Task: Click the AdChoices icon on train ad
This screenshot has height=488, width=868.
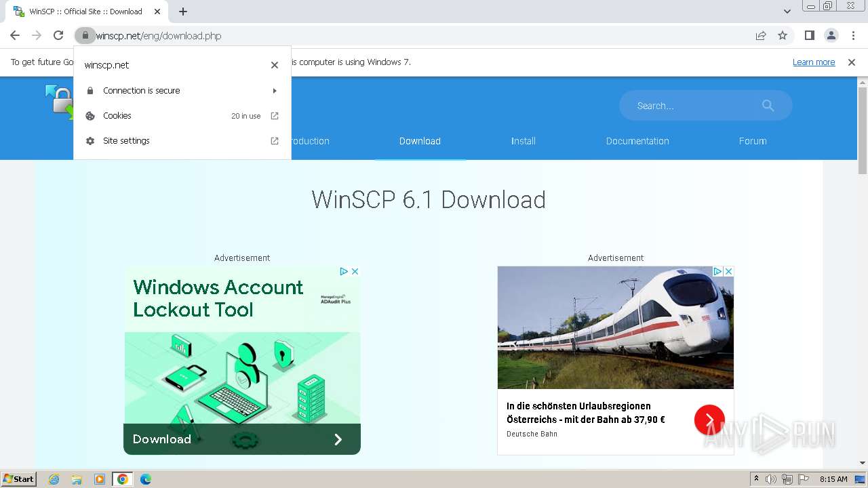Action: pos(717,271)
